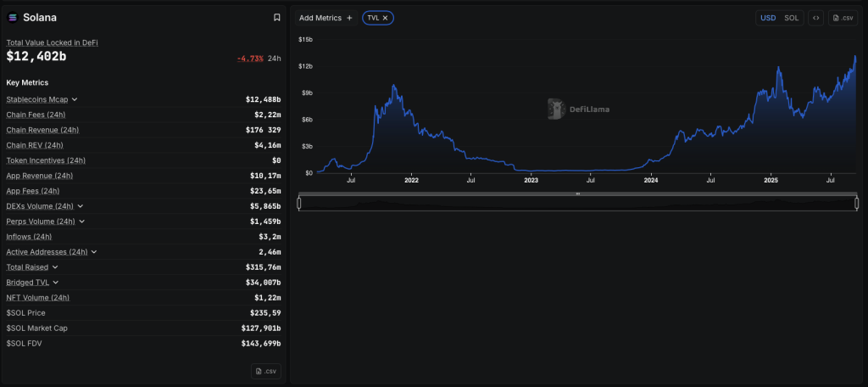Click the chart line near the 2022 peak
The width and height of the screenshot is (868, 387).
(x=393, y=87)
